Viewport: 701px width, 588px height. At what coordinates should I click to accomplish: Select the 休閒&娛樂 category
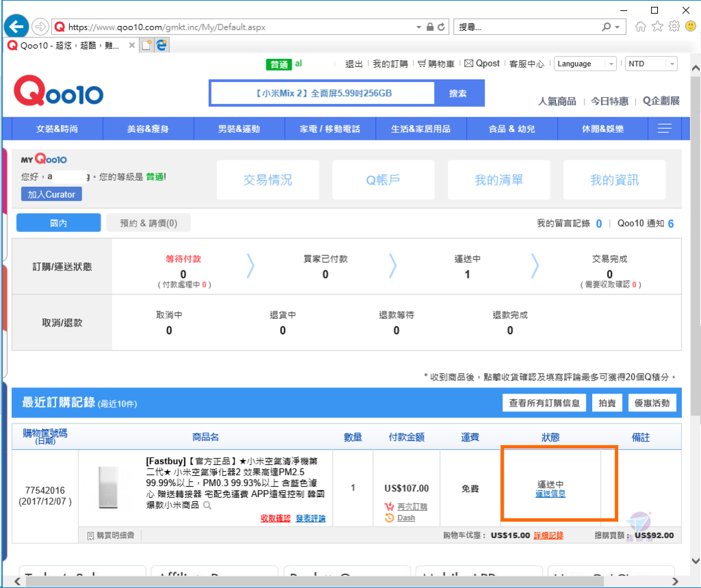[x=602, y=129]
